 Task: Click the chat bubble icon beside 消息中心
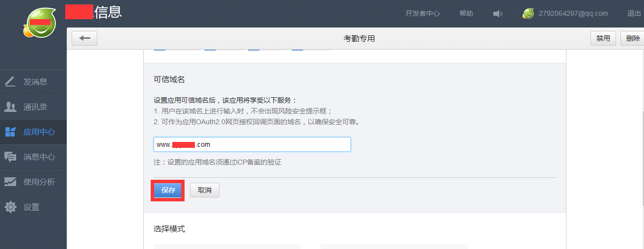(x=10, y=157)
